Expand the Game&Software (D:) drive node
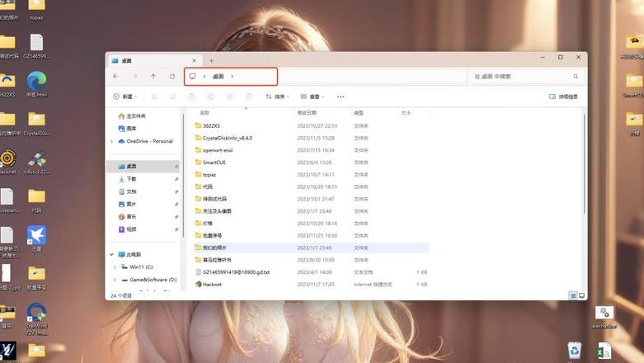The image size is (644, 363). (115, 280)
